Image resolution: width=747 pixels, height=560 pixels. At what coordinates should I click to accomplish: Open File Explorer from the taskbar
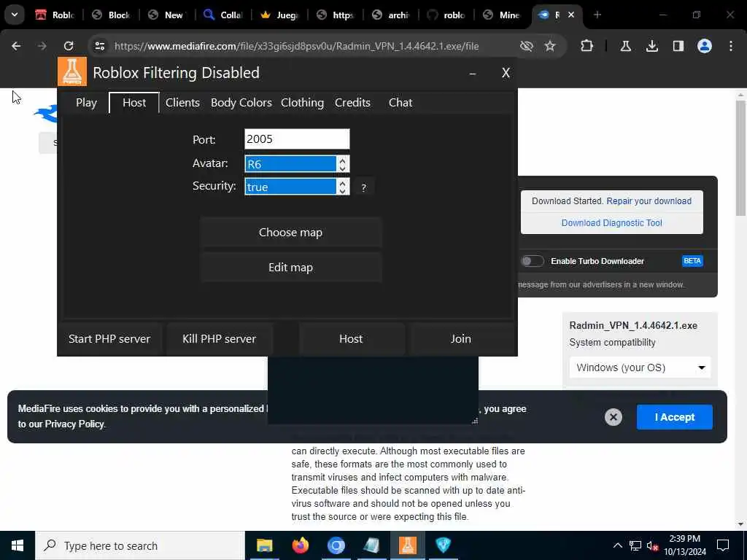click(264, 545)
